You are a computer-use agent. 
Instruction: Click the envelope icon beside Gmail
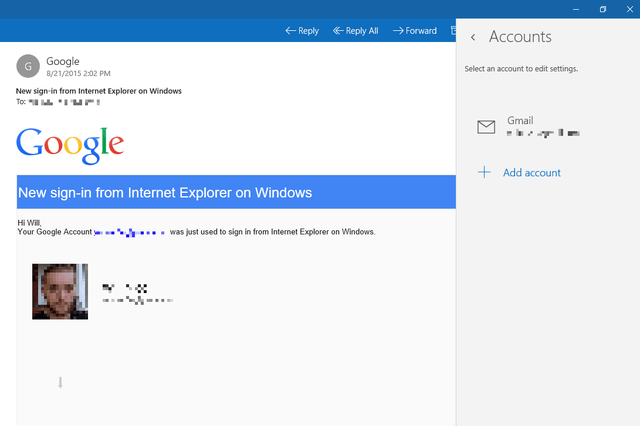click(486, 127)
